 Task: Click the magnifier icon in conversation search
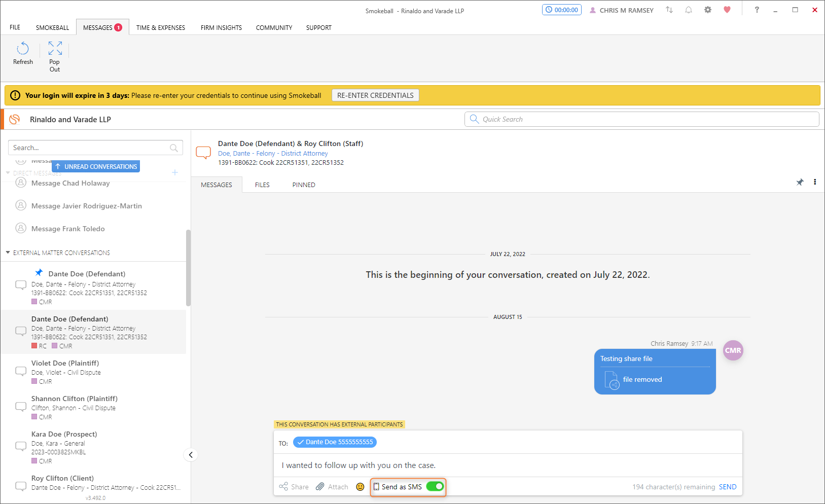174,148
